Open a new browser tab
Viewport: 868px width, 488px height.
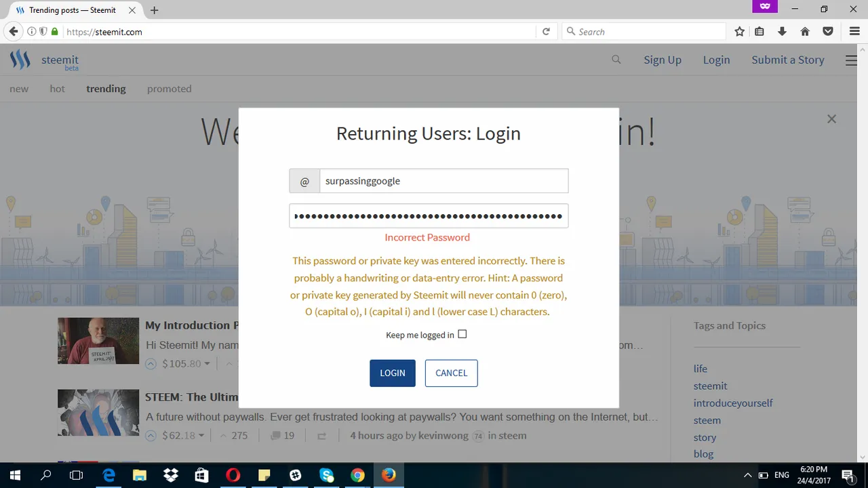pos(155,10)
